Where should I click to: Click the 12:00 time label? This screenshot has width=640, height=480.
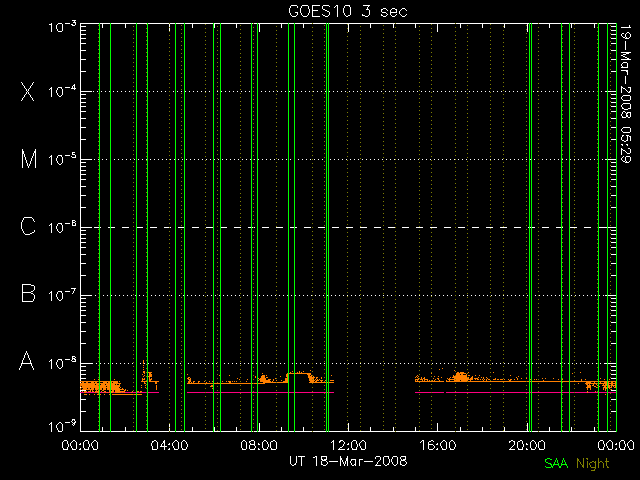[x=348, y=445]
